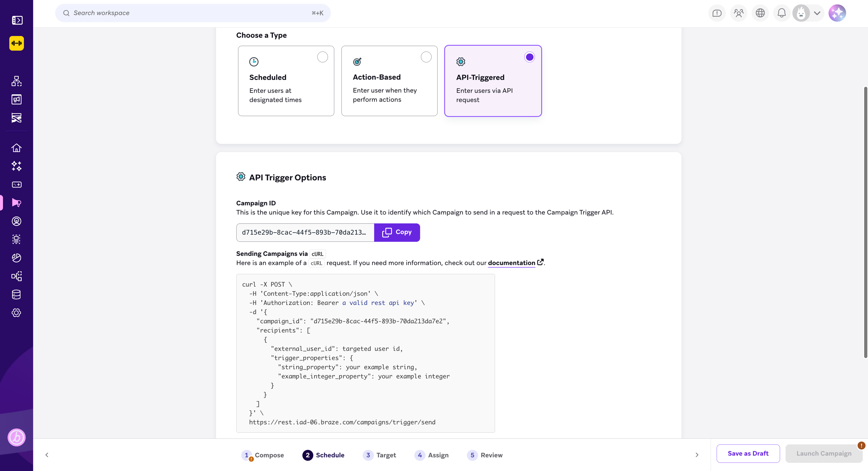
Task: Open the Target step
Action: (x=380, y=455)
